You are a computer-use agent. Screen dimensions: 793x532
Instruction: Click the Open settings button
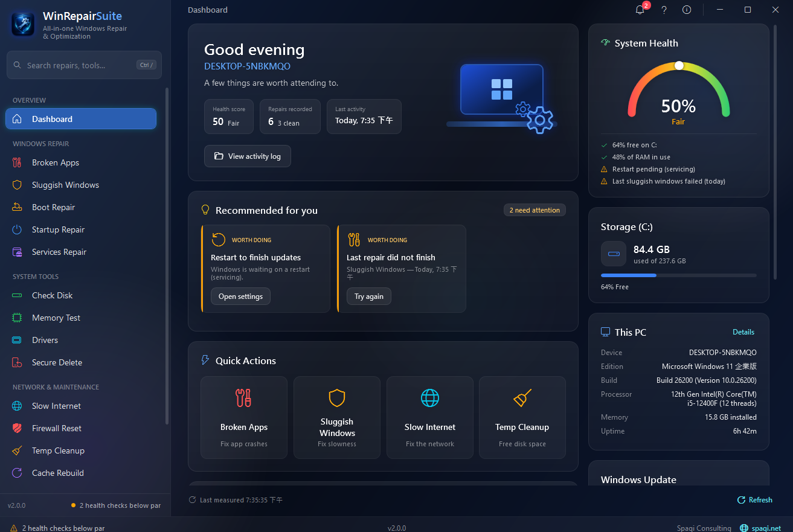pos(240,296)
